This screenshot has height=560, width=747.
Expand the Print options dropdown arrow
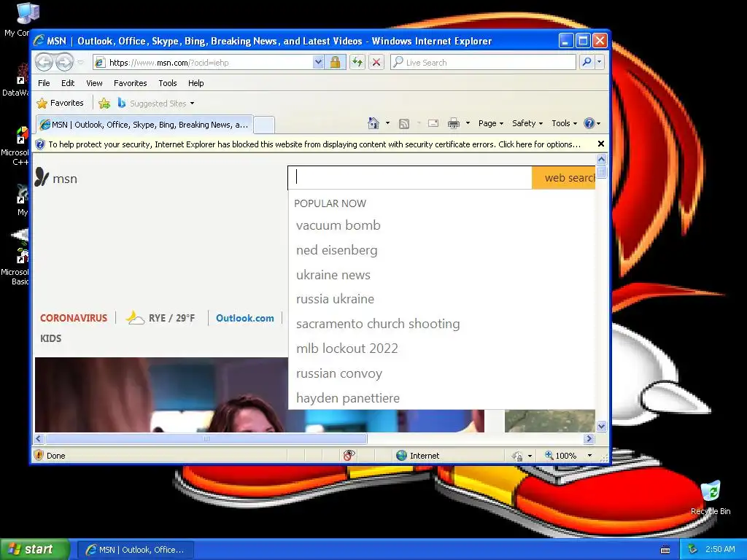pyautogui.click(x=468, y=123)
